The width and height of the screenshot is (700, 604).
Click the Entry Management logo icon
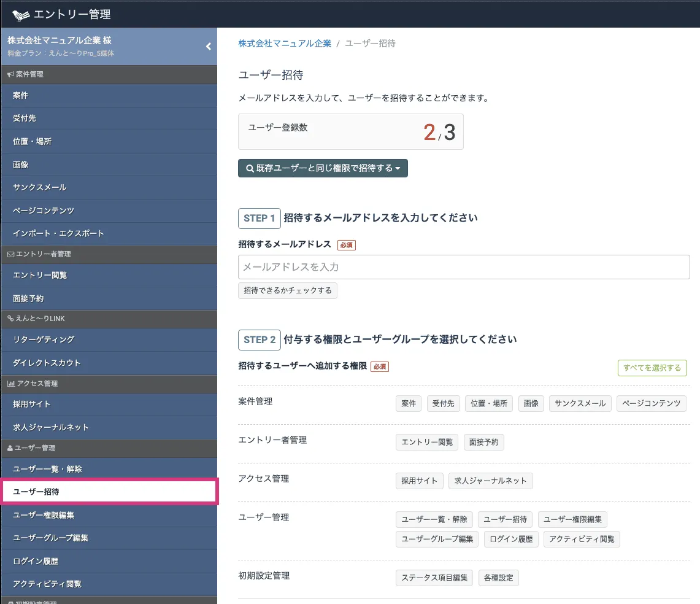[x=20, y=15]
